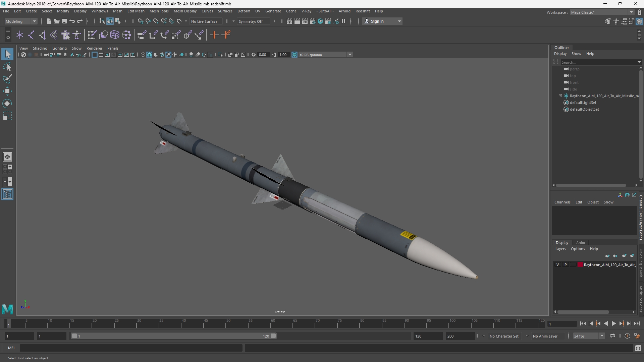Image resolution: width=644 pixels, height=362 pixels.
Task: Open the No Character Set dropdown
Action: coord(504,336)
